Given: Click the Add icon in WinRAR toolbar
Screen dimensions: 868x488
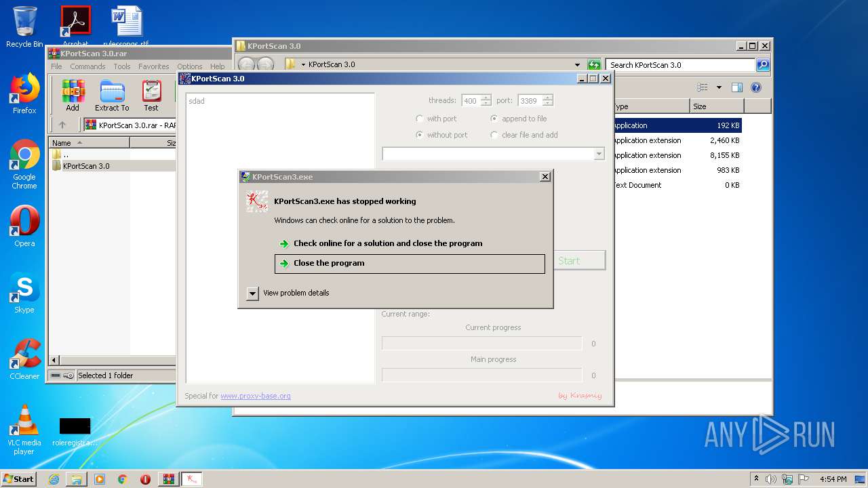Looking at the screenshot, I should pyautogui.click(x=73, y=96).
